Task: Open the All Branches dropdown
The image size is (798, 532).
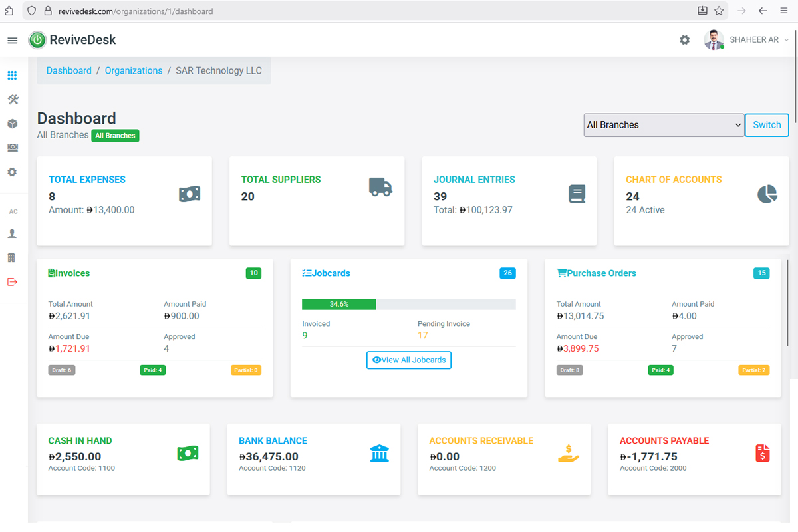Action: 664,125
